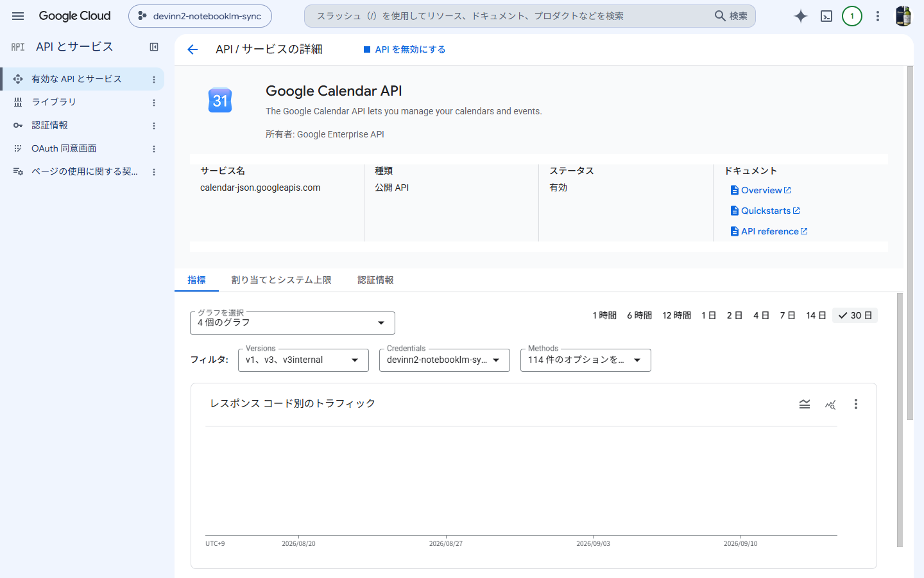The image size is (924, 578).
Task: Click the API icon beside API とサービス
Action: pyautogui.click(x=18, y=47)
